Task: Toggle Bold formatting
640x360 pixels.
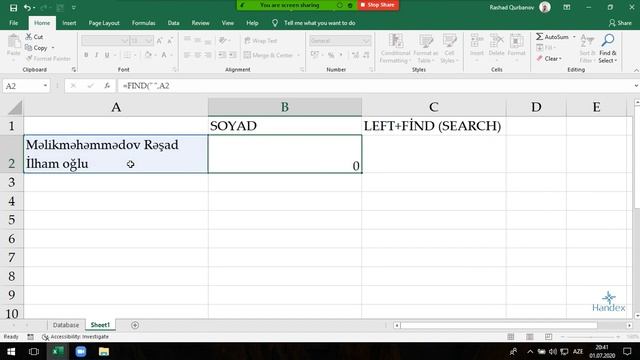Action: 86,55
